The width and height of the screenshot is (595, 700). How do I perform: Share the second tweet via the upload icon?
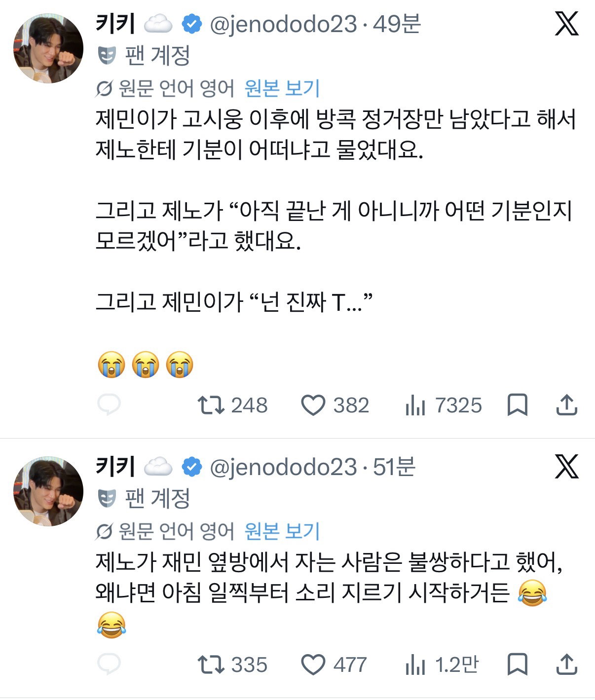(x=566, y=664)
